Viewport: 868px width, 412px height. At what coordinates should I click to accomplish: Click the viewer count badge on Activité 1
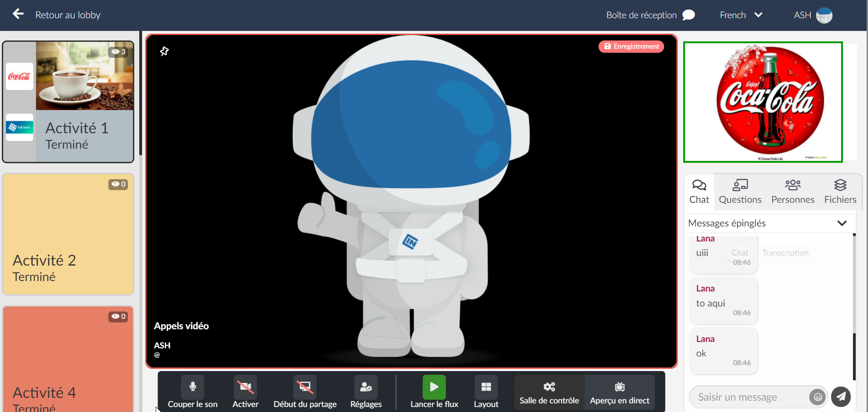click(x=118, y=51)
